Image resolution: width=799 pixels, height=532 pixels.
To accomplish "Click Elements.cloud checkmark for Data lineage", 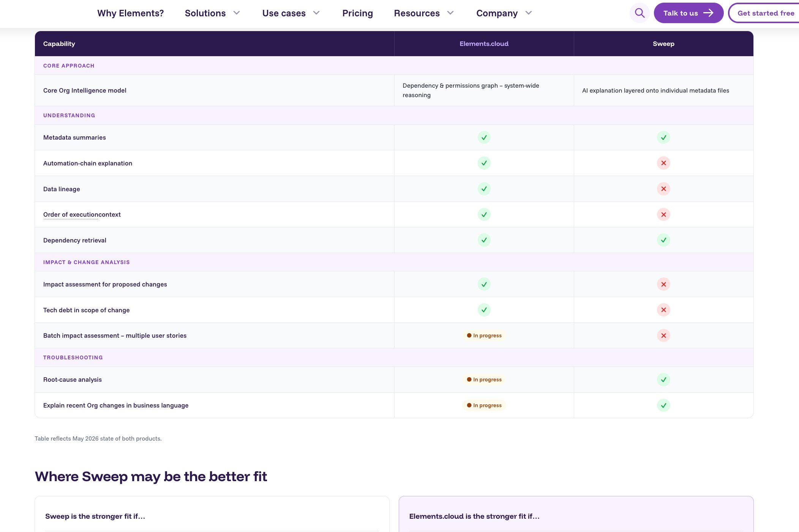I will click(x=484, y=189).
